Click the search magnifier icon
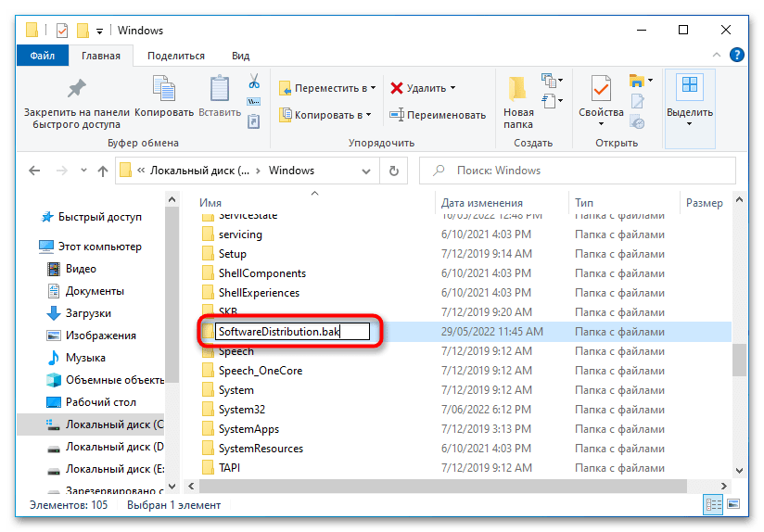This screenshot has width=764, height=532. tap(439, 171)
